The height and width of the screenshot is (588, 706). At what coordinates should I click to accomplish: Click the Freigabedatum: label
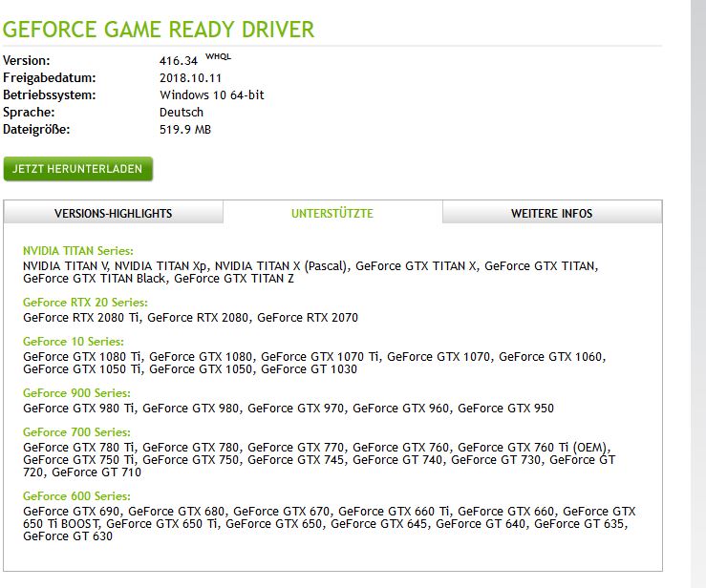[x=50, y=78]
